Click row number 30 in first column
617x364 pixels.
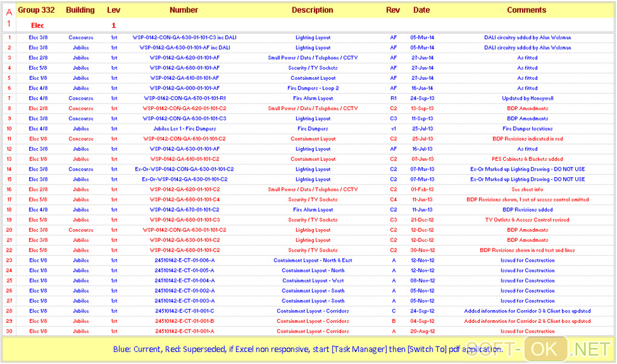9,331
